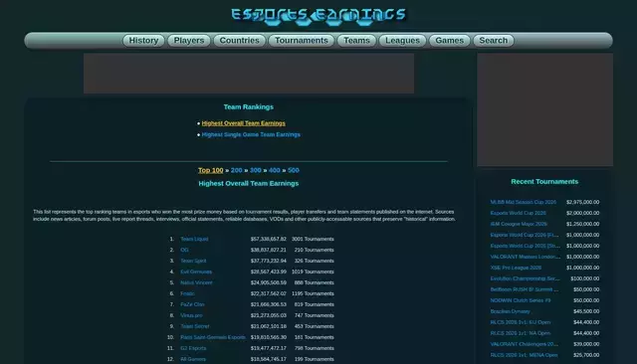637x364 pixels.
Task: Click the Team Rankings heading
Action: pos(249,107)
